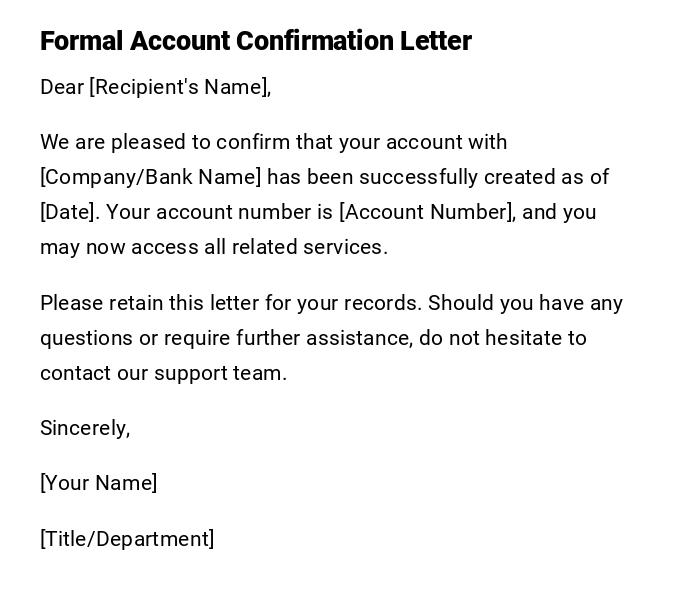
Task: Click the [Title/Department] placeholder
Action: pyautogui.click(x=127, y=539)
